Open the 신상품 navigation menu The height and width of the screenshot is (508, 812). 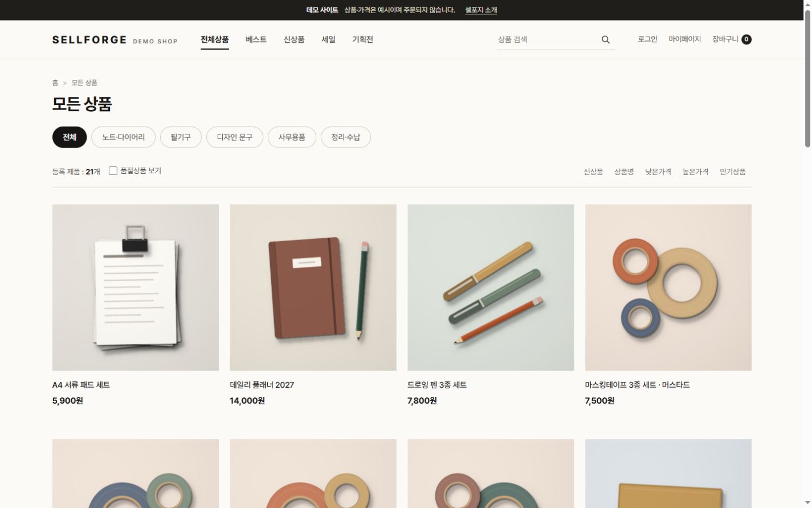294,39
